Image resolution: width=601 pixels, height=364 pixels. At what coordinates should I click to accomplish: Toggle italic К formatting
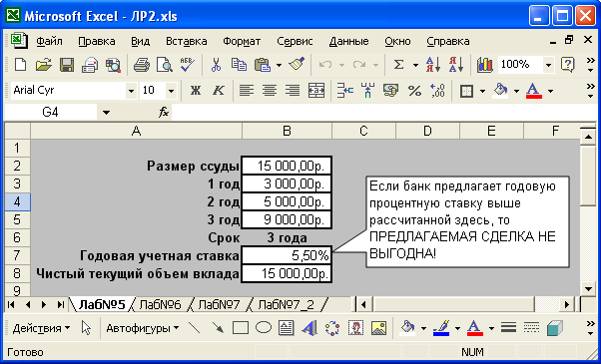219,91
